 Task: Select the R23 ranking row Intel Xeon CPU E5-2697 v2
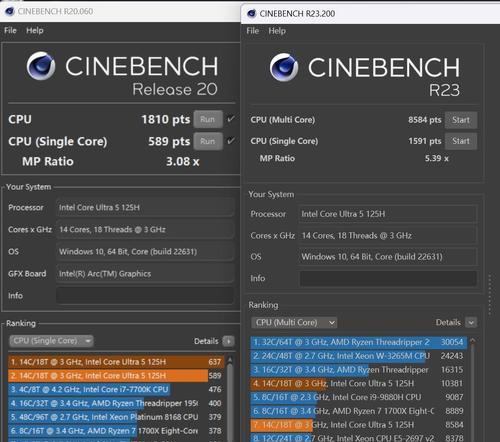point(358,438)
